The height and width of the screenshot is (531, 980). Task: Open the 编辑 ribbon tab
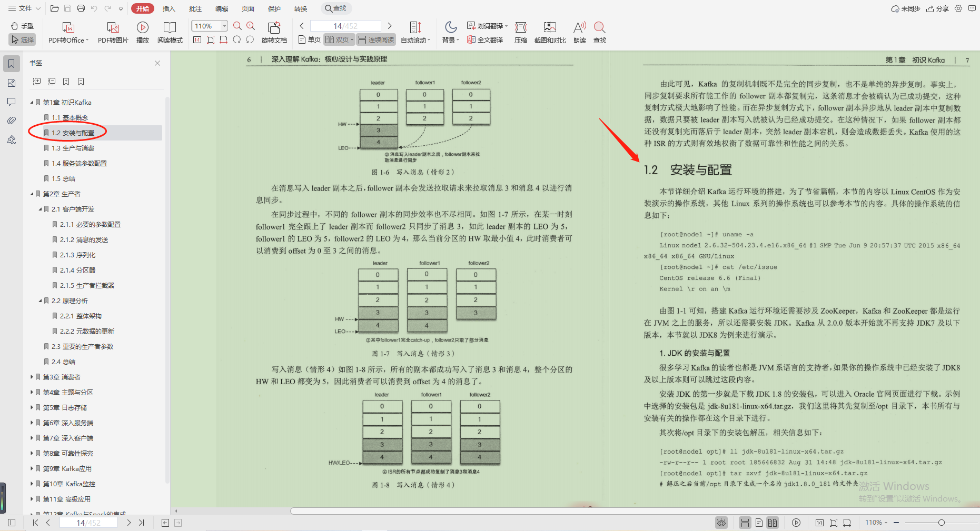[x=221, y=8]
